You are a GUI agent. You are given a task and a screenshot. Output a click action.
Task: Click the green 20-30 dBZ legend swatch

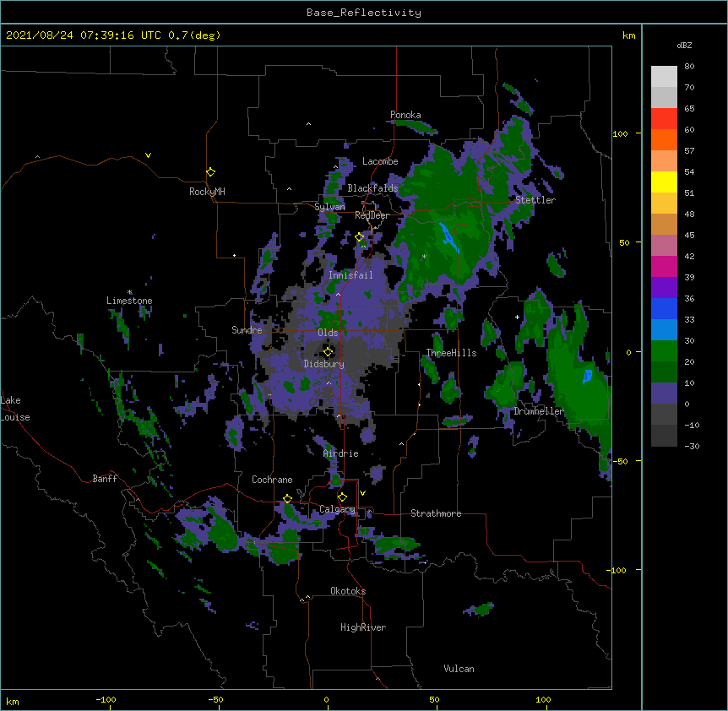pos(664,351)
